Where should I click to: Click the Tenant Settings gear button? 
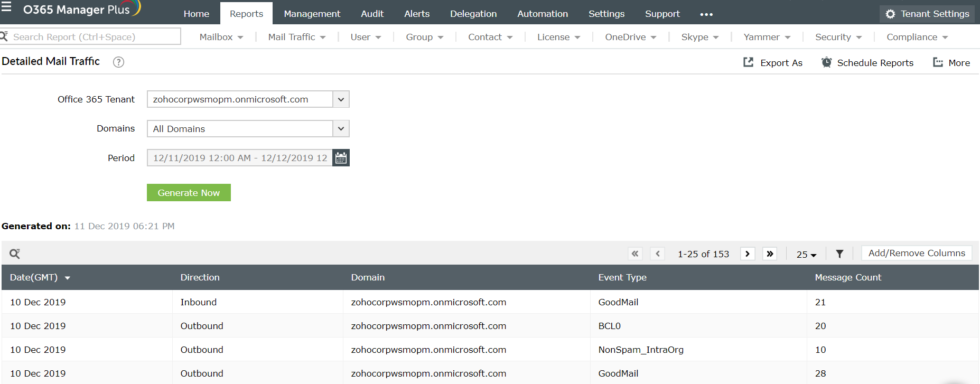pyautogui.click(x=927, y=14)
